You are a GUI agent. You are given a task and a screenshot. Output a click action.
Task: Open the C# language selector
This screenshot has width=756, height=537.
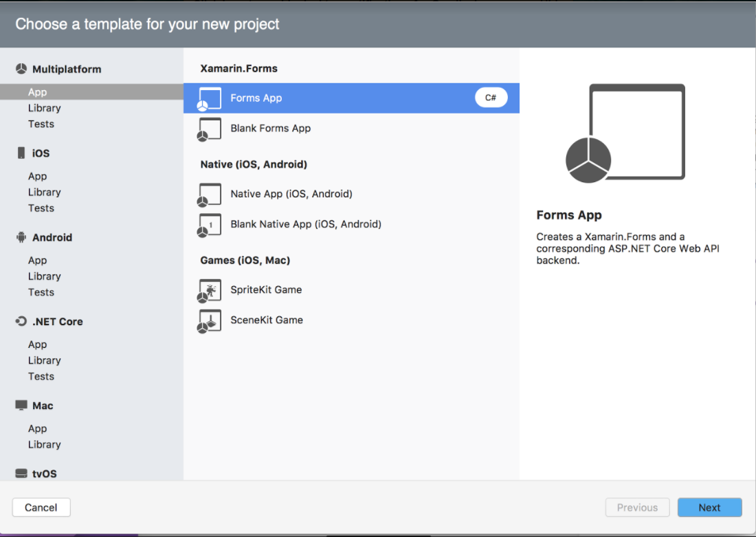[x=491, y=98]
